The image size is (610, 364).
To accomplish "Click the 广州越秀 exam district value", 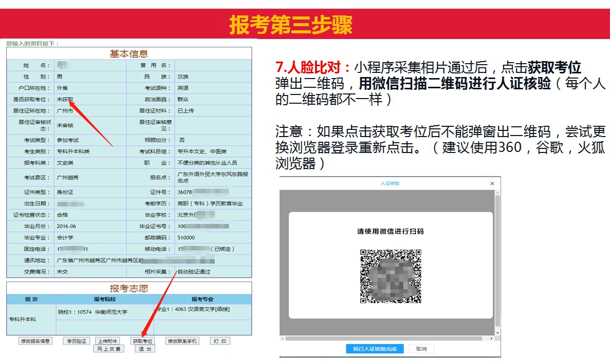I will point(68,178).
